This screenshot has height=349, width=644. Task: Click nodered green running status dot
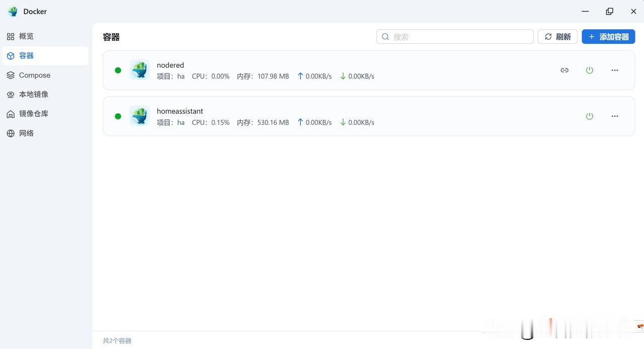[118, 71]
